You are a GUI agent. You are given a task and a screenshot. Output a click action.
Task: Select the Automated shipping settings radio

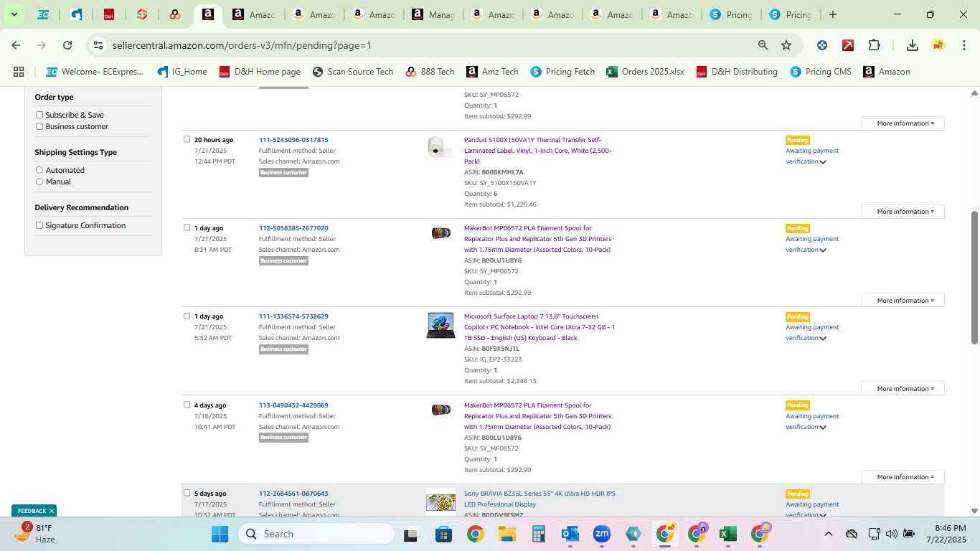pos(39,170)
